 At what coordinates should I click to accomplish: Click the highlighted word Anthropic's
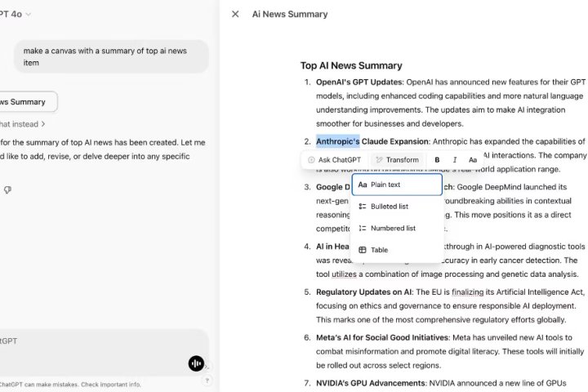click(337, 141)
